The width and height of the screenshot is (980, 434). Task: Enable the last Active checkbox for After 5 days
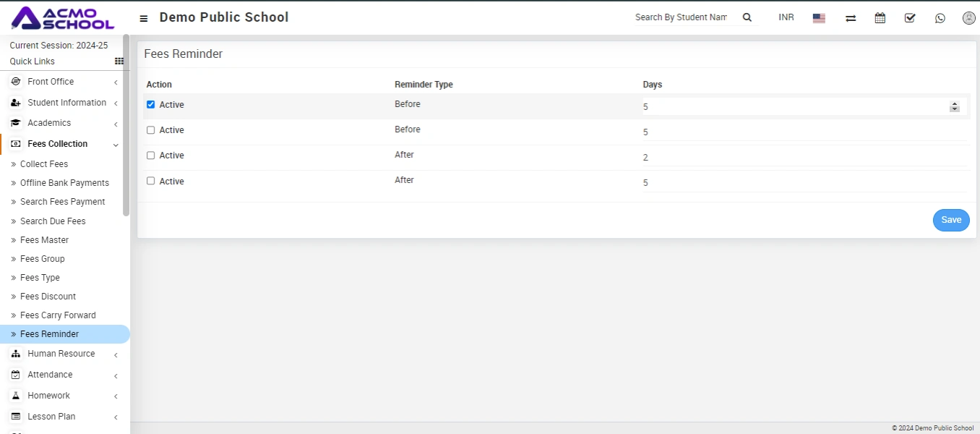[x=151, y=181]
